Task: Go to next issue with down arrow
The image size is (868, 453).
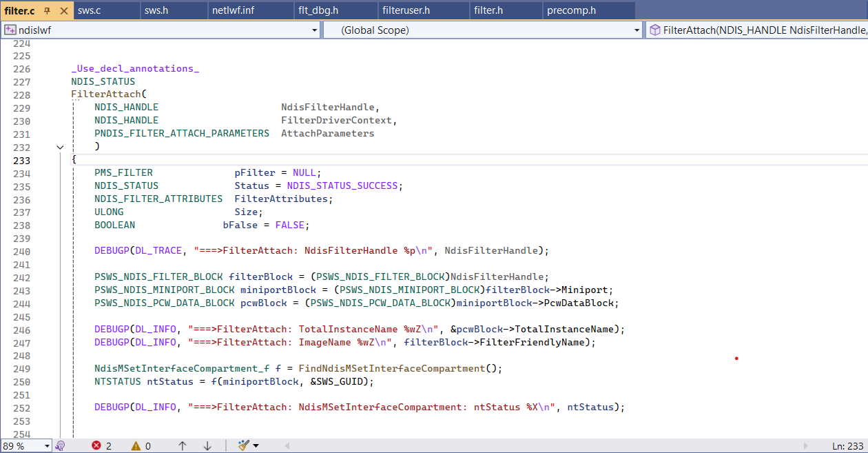Action: point(207,446)
